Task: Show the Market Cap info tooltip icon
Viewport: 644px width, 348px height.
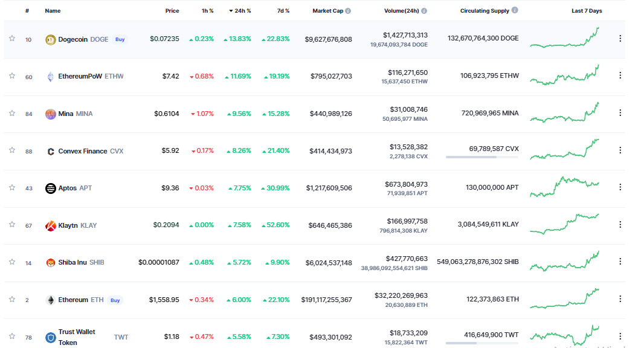Action: 348,11
